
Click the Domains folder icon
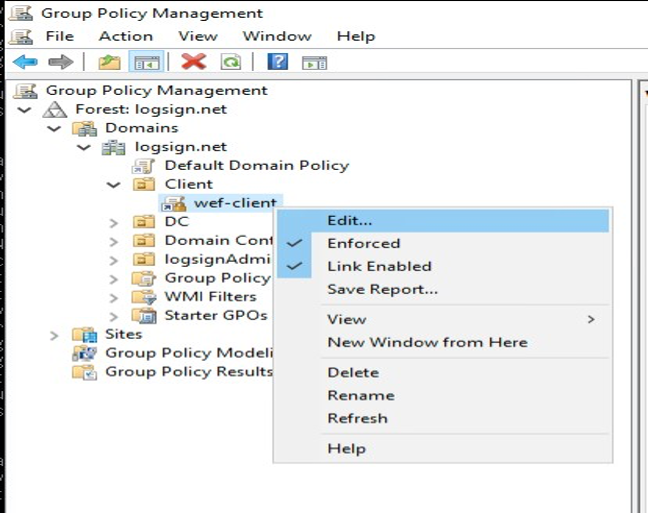tap(85, 128)
